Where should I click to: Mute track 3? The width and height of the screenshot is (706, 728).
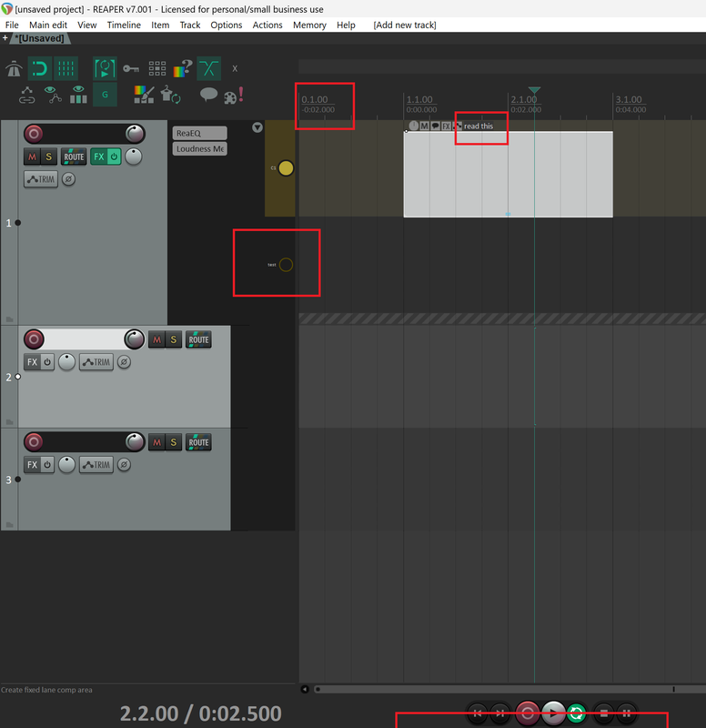[x=156, y=442]
